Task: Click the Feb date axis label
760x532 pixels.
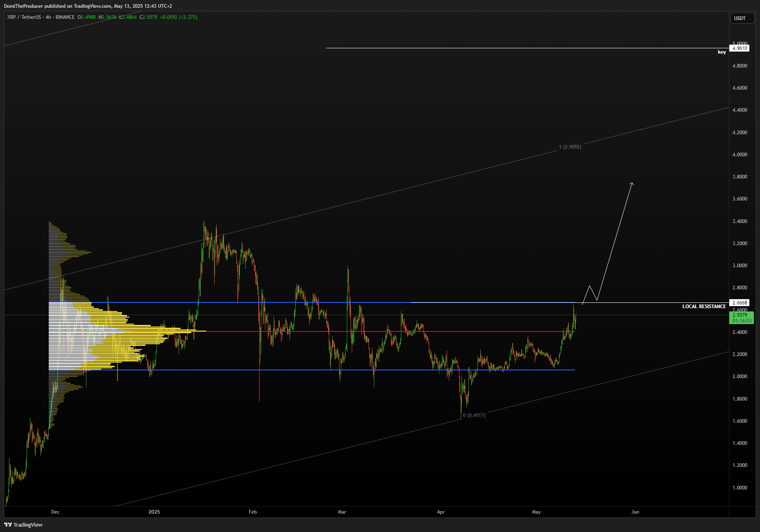Action: coord(253,512)
